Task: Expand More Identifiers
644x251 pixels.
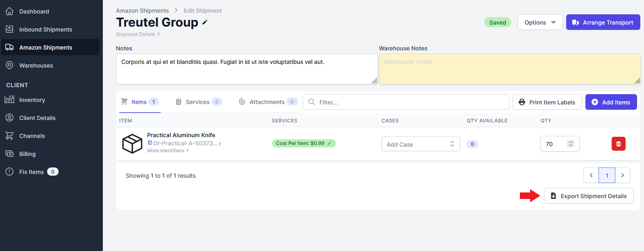Action: (168, 151)
